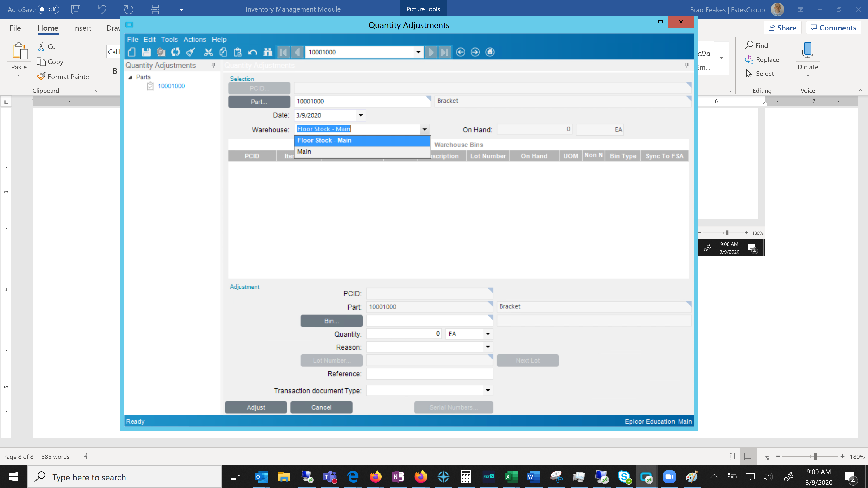Pin the Quantity Adjustments tree panel
Screen dimensions: 868x488
click(213, 65)
